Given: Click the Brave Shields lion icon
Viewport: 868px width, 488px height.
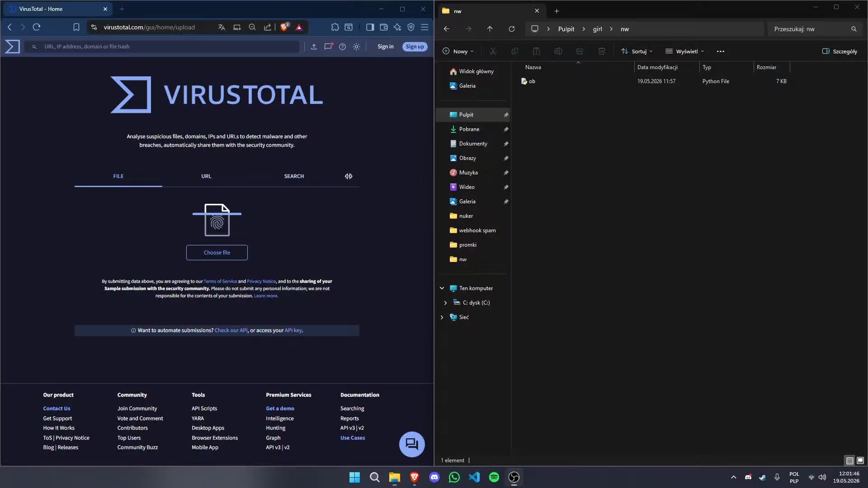Looking at the screenshot, I should coord(284,27).
